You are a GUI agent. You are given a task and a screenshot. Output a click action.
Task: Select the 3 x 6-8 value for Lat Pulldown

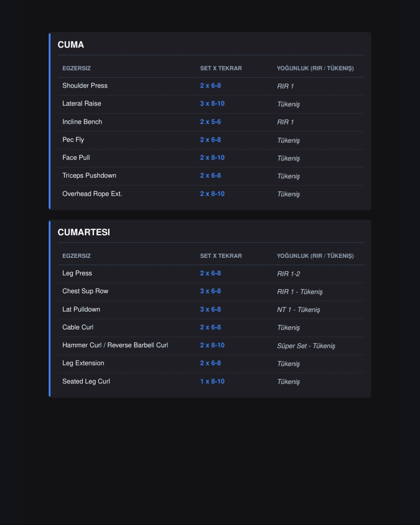210,309
